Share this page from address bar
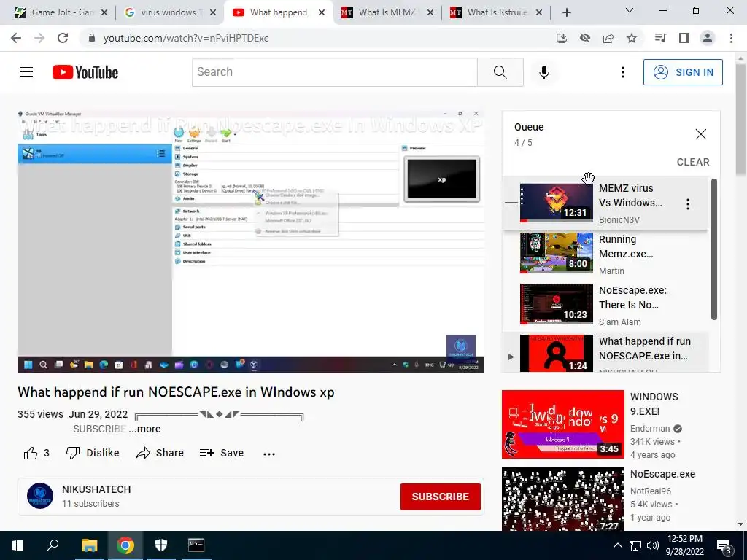747x560 pixels. pyautogui.click(x=608, y=38)
